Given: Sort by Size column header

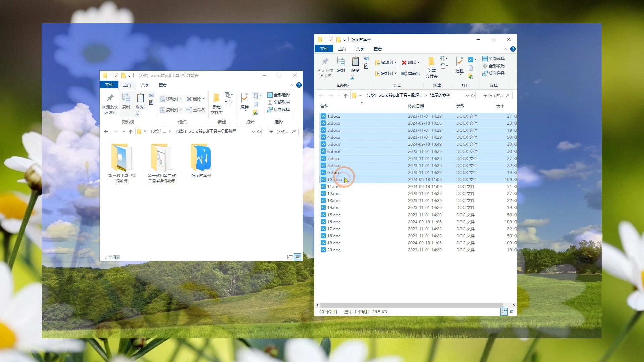Looking at the screenshot, I should [505, 106].
